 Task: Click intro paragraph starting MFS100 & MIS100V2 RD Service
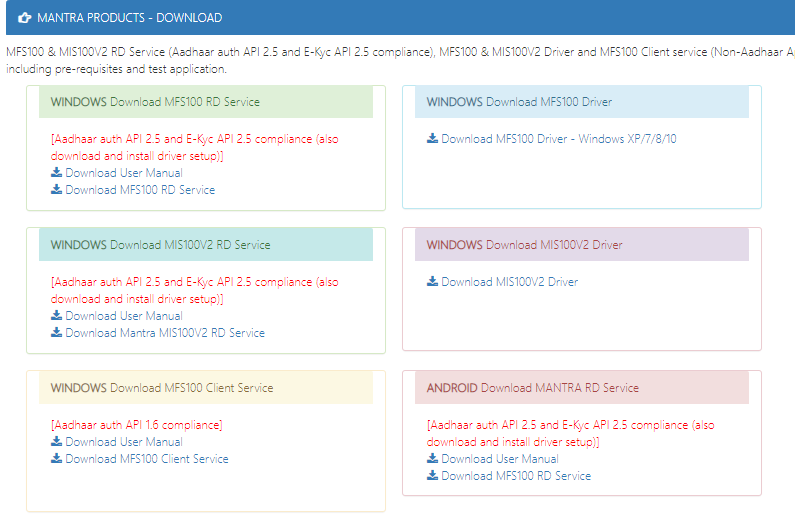click(400, 60)
